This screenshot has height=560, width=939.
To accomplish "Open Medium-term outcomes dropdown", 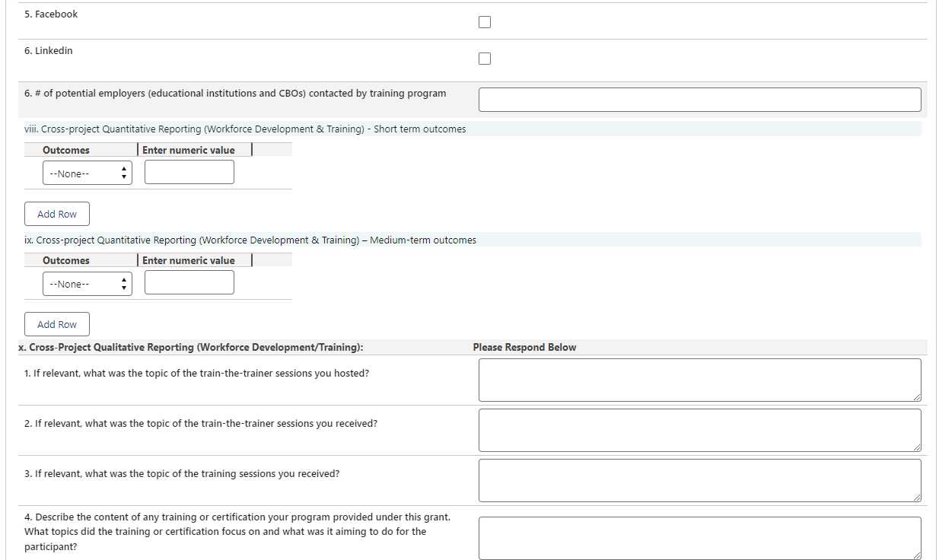I will click(88, 283).
